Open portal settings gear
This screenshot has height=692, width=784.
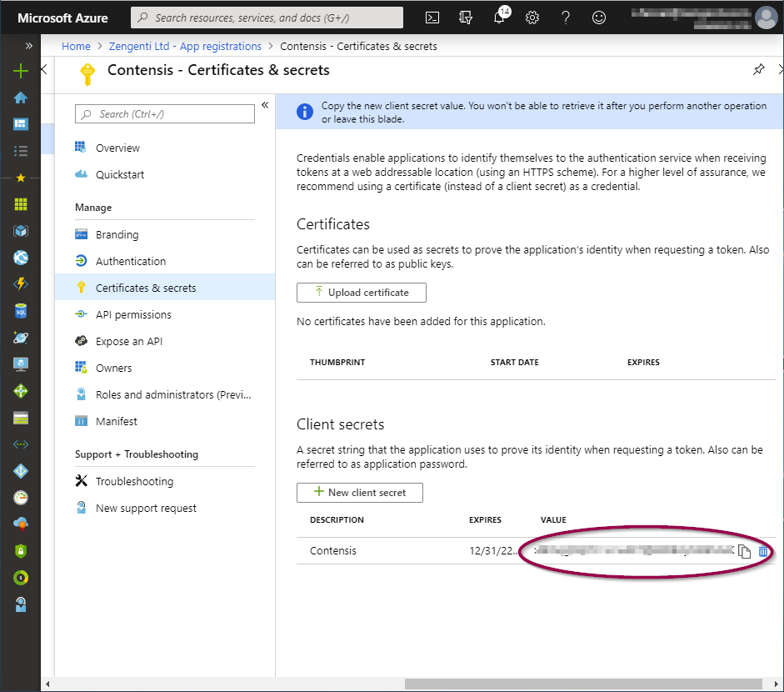(532, 18)
